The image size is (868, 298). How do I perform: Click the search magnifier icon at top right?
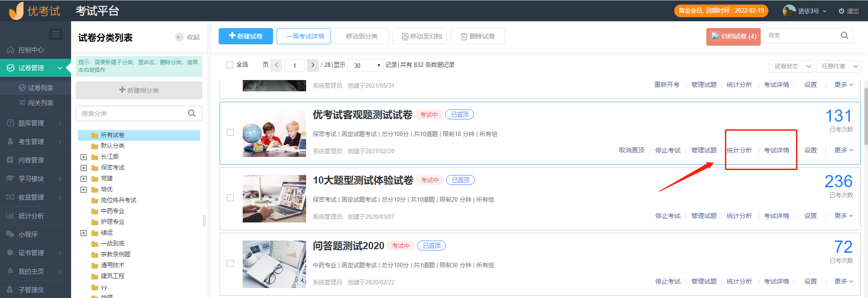coord(844,36)
